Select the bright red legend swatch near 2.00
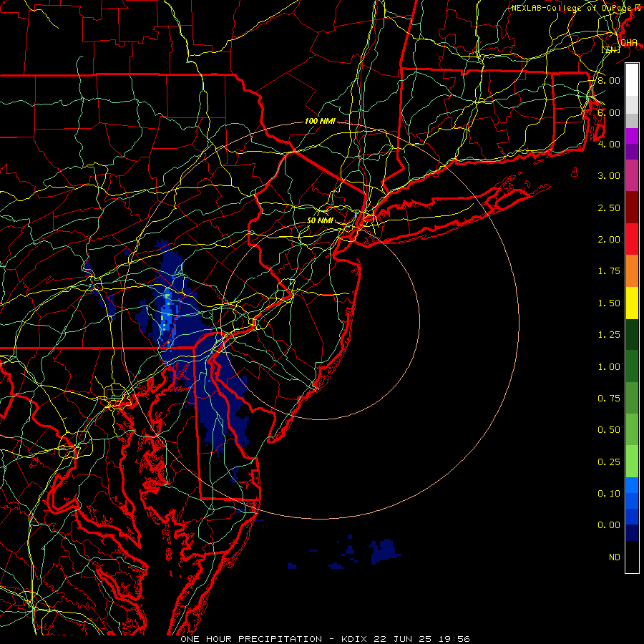Viewport: 644px width, 644px height. click(632, 239)
